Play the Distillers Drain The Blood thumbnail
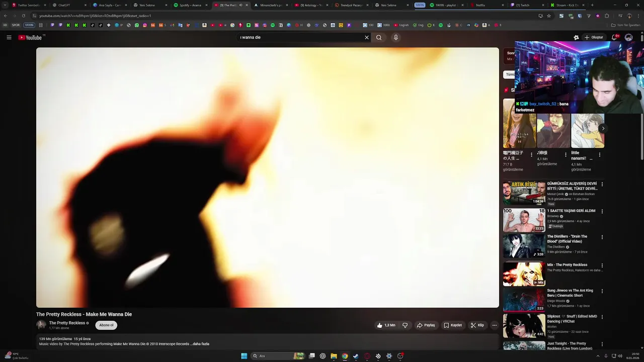This screenshot has width=644, height=362. tap(524, 245)
